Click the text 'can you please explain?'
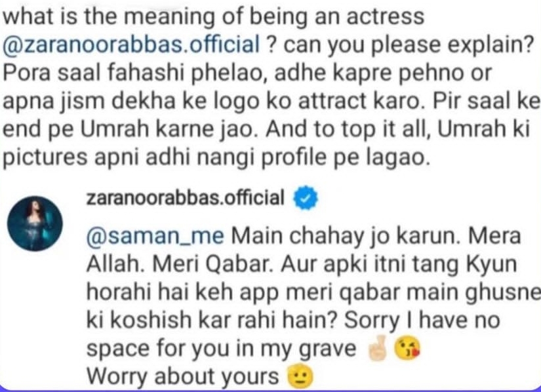Image resolution: width=541 pixels, height=392 pixels. click(x=408, y=45)
